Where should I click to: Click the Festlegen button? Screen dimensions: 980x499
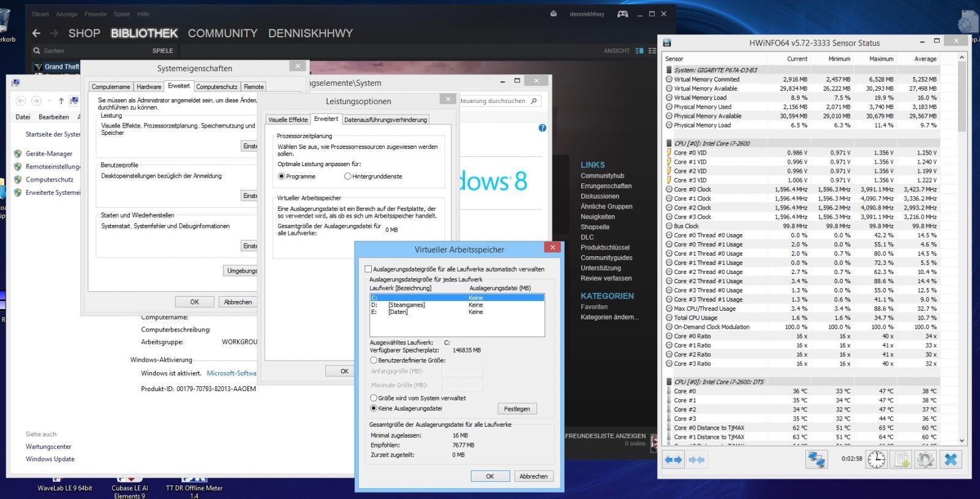click(517, 409)
